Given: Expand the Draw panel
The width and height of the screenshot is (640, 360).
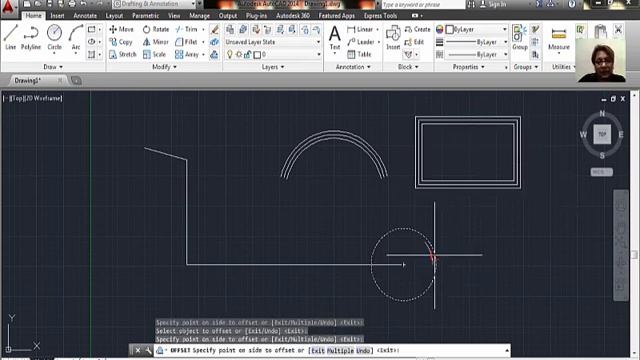Looking at the screenshot, I should 53,67.
